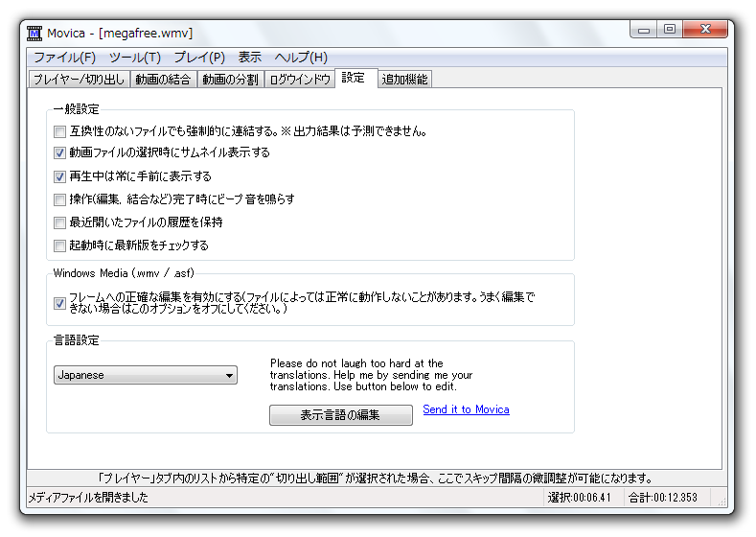Close the Movica window
This screenshot has height=537, width=756.
[x=705, y=30]
